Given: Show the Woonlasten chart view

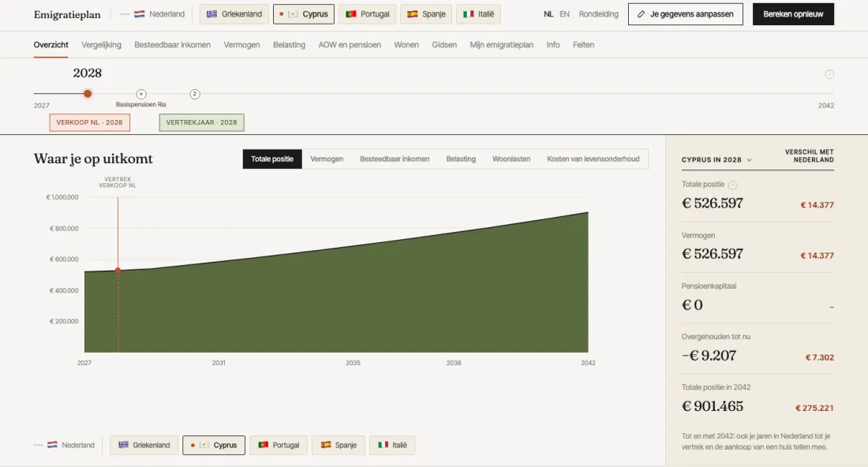Looking at the screenshot, I should tap(511, 159).
